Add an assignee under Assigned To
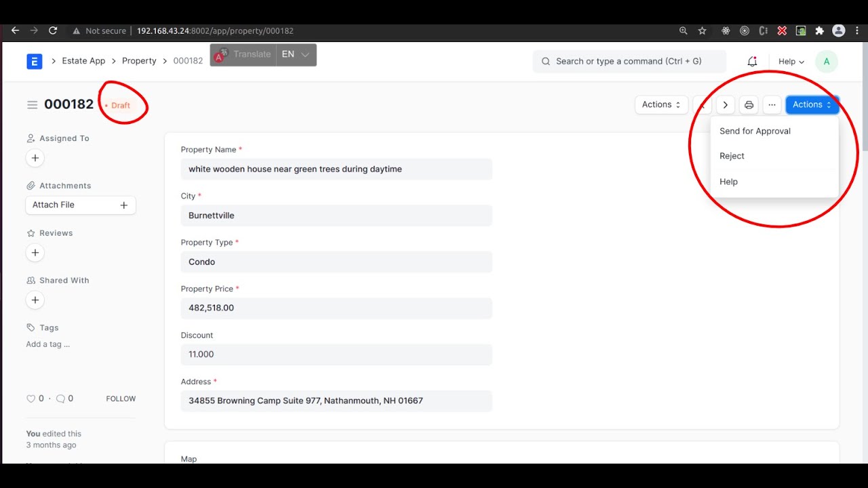This screenshot has width=868, height=488. pos(35,158)
